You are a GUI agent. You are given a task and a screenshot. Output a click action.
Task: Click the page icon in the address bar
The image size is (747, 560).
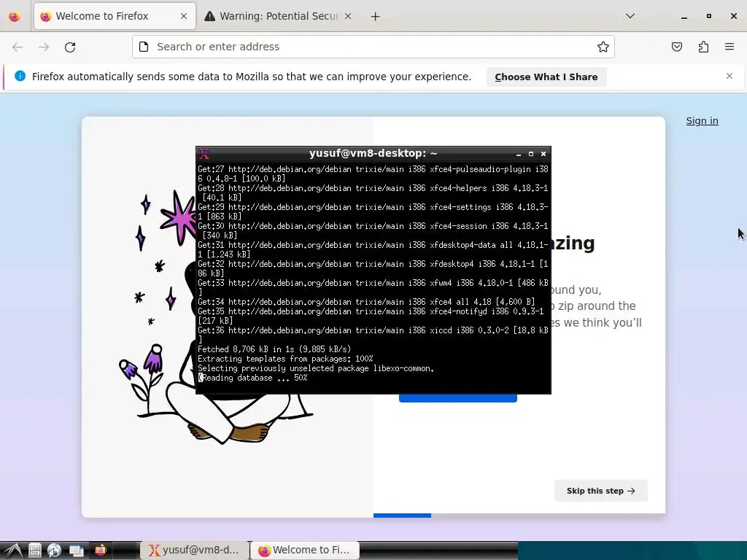click(144, 47)
